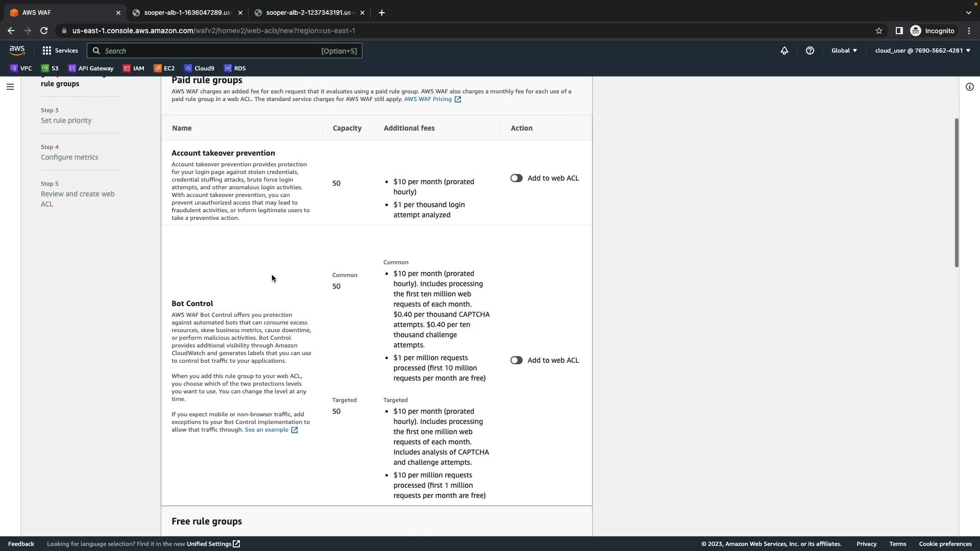Open the info panel icon at right
The width and height of the screenshot is (980, 551).
tap(969, 87)
